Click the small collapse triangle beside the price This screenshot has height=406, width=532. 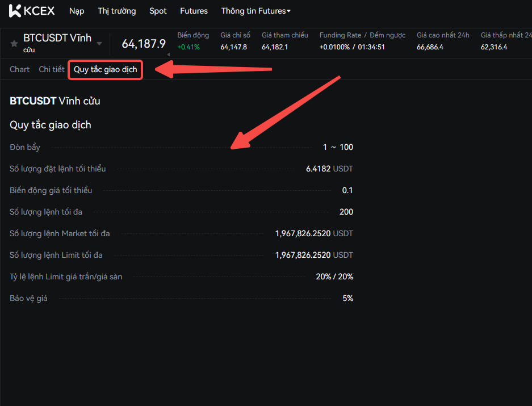click(x=168, y=55)
